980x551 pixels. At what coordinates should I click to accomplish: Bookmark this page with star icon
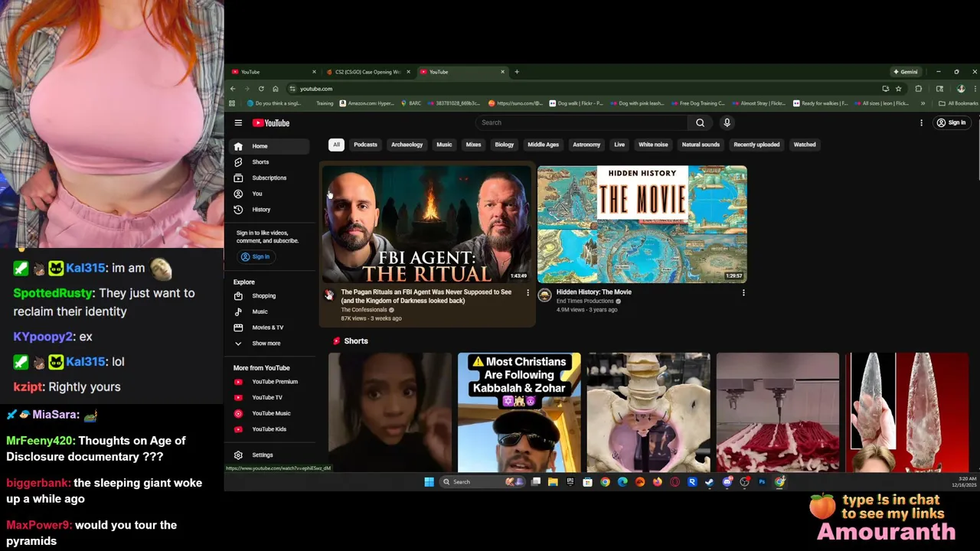pyautogui.click(x=899, y=89)
